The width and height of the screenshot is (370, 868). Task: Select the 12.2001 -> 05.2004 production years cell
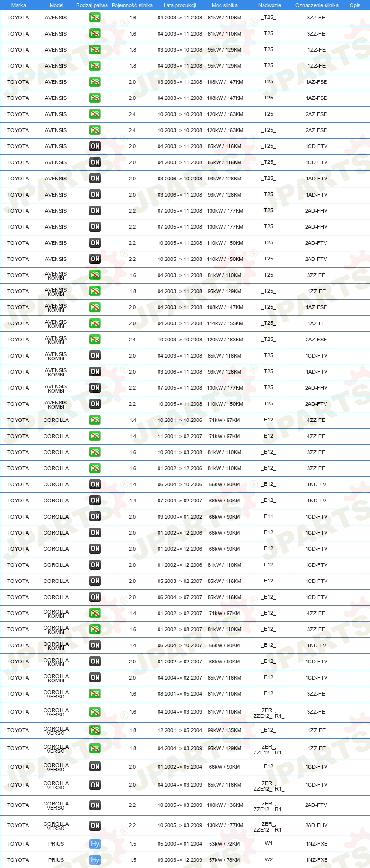click(x=180, y=730)
